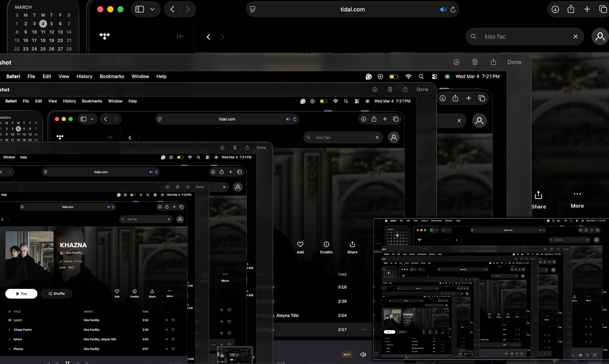Image resolution: width=609 pixels, height=364 pixels.
Task: Toggle the sidebar in the topmost Safari toolbar
Action: [139, 9]
